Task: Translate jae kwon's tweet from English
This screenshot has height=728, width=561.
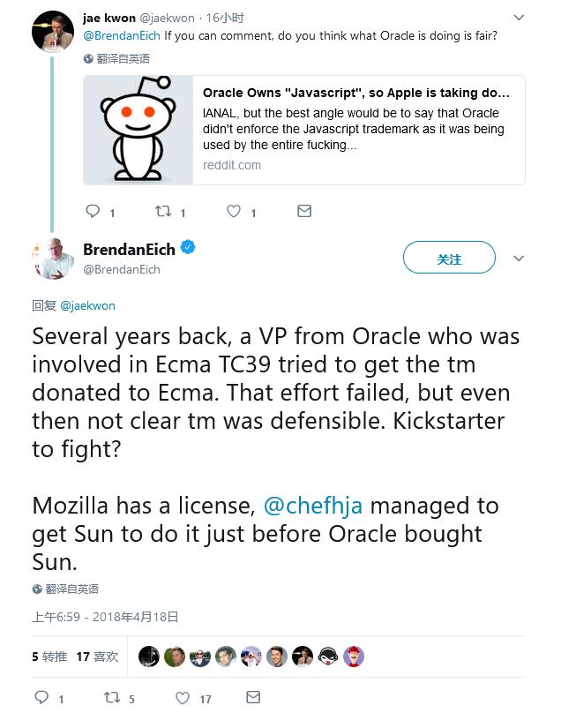Action: [117, 58]
